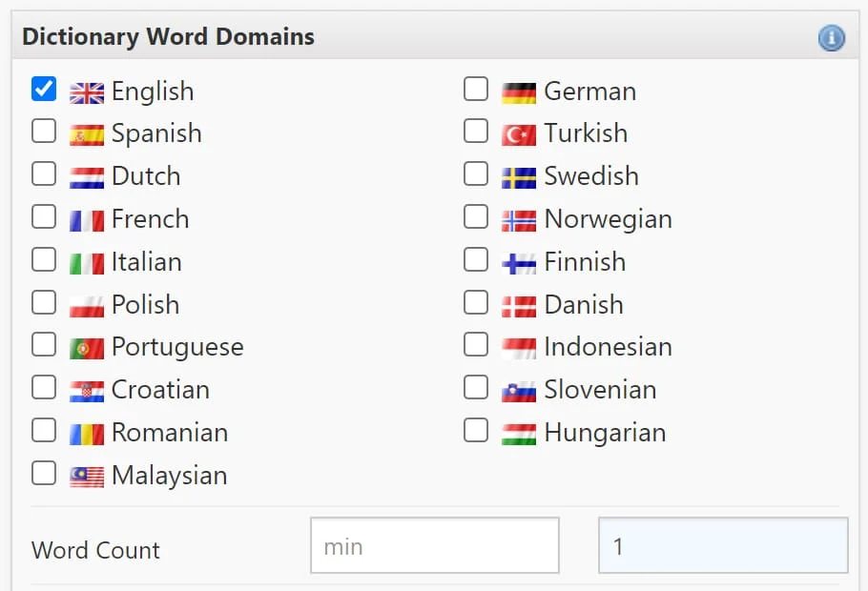The height and width of the screenshot is (591, 868).
Task: Click the Poland flag icon
Action: [x=87, y=307]
